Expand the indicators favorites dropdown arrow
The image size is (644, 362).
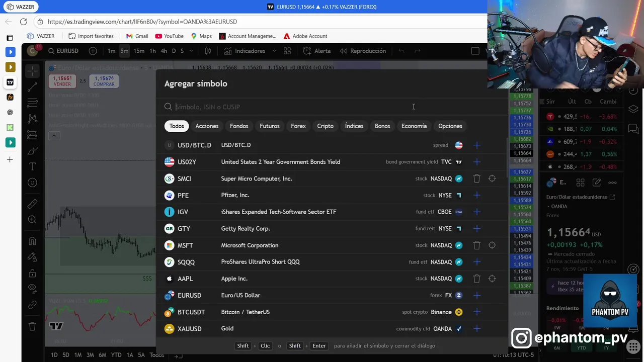(x=274, y=51)
